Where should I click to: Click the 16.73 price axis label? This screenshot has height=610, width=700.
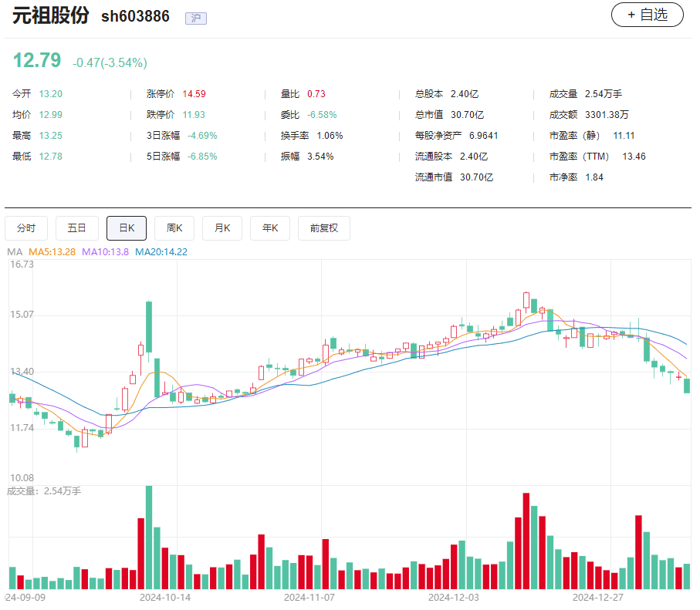pyautogui.click(x=22, y=265)
